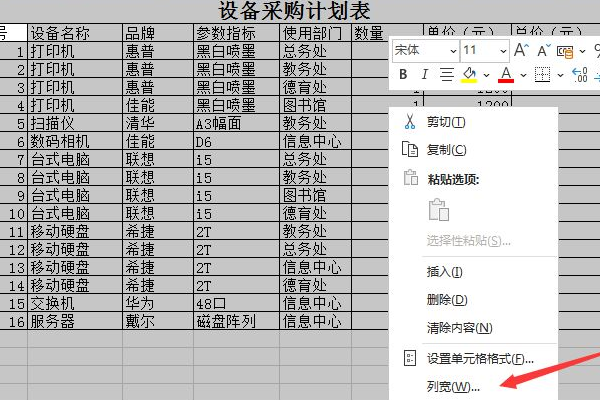Click the title 设备采购计划表
Viewport: 600px width, 400px height.
[x=294, y=11]
